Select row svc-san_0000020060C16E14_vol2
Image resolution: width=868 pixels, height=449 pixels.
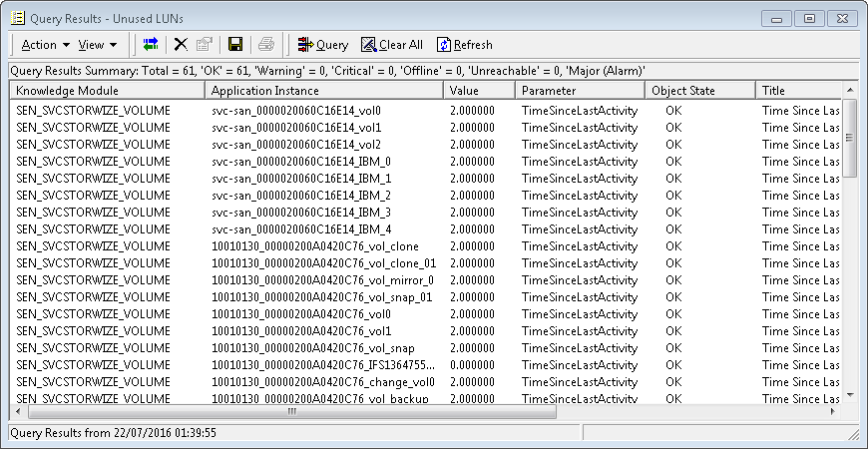click(x=426, y=145)
